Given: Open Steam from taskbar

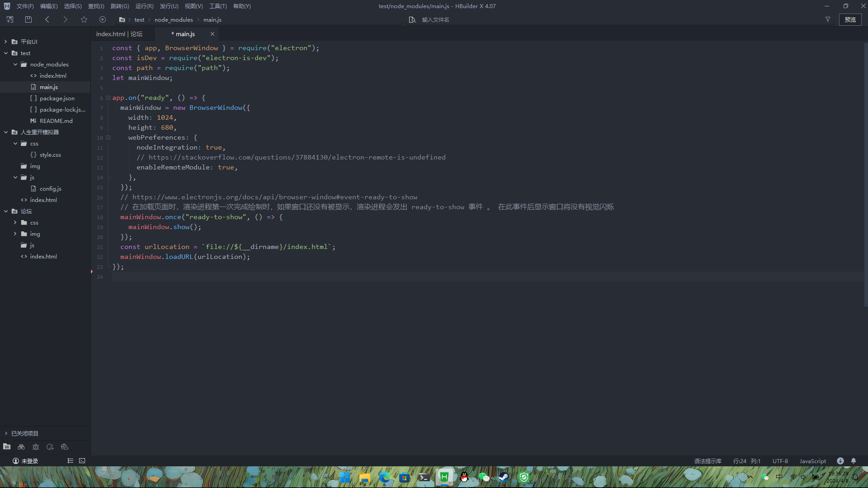Looking at the screenshot, I should tap(504, 477).
